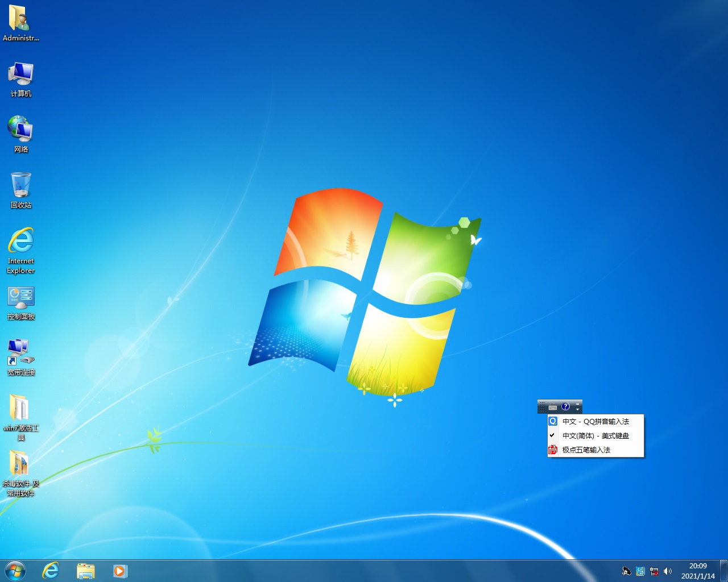The height and width of the screenshot is (582, 728).
Task: Open the volume speaker tray icon
Action: (x=668, y=571)
